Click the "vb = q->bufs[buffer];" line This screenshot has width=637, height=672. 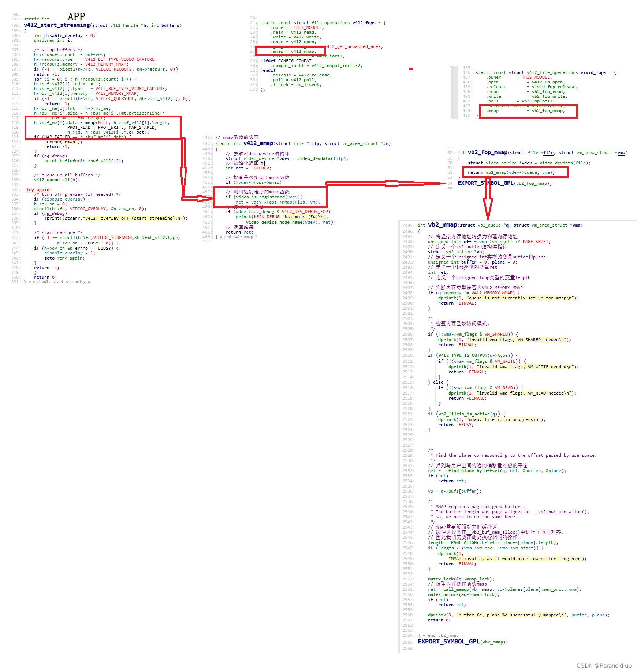point(455,491)
